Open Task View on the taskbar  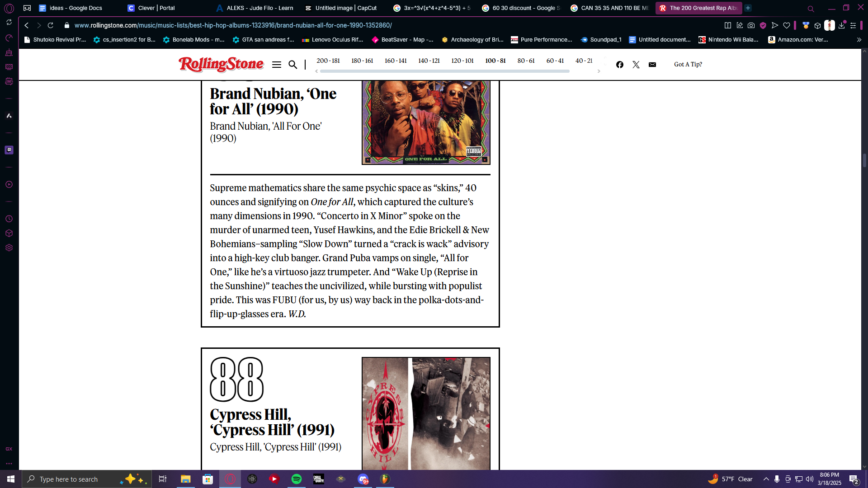[x=163, y=479]
